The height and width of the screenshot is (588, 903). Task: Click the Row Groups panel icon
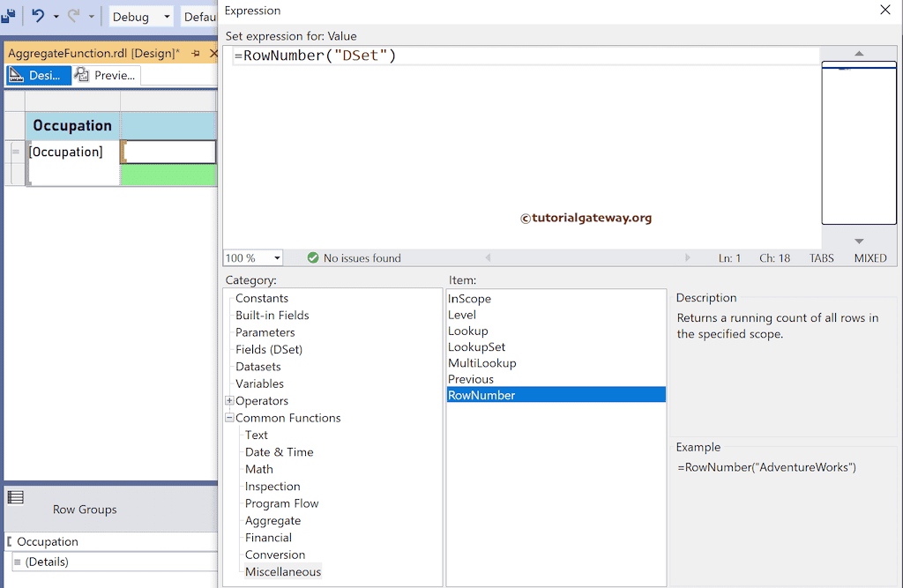tap(16, 497)
